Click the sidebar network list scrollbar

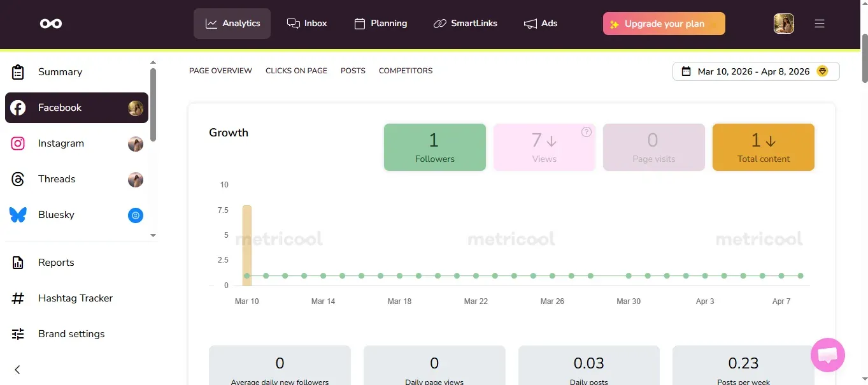point(153,105)
